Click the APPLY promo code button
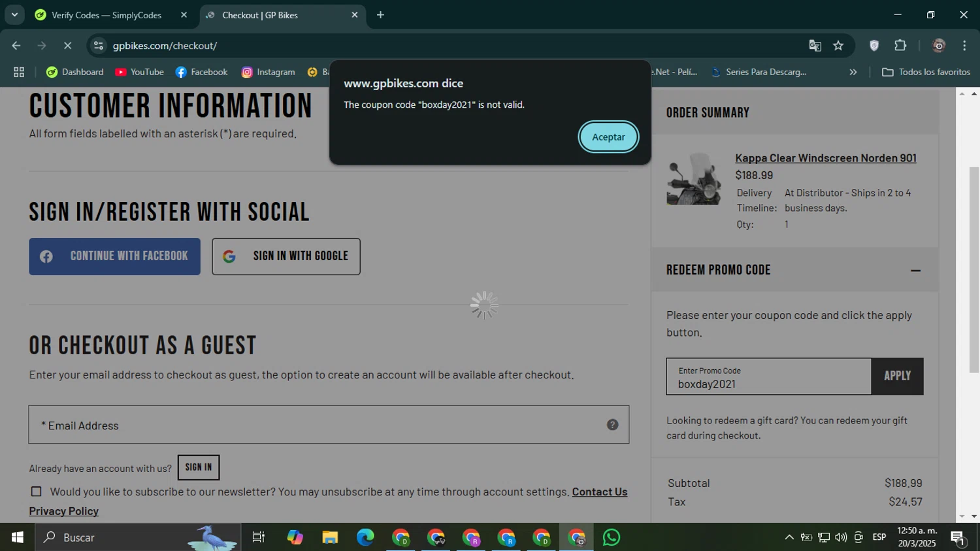Viewport: 980px width, 551px height. coord(897,376)
